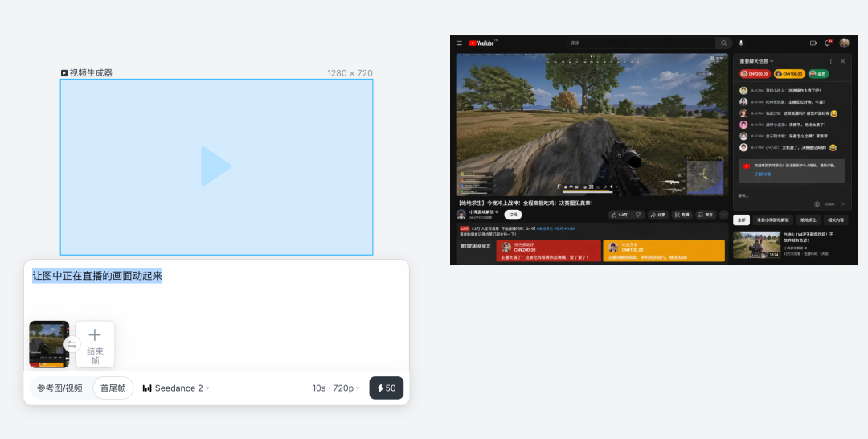Screen dimensions: 868x439
Task: Click the swap frames arrow icon
Action: (72, 344)
